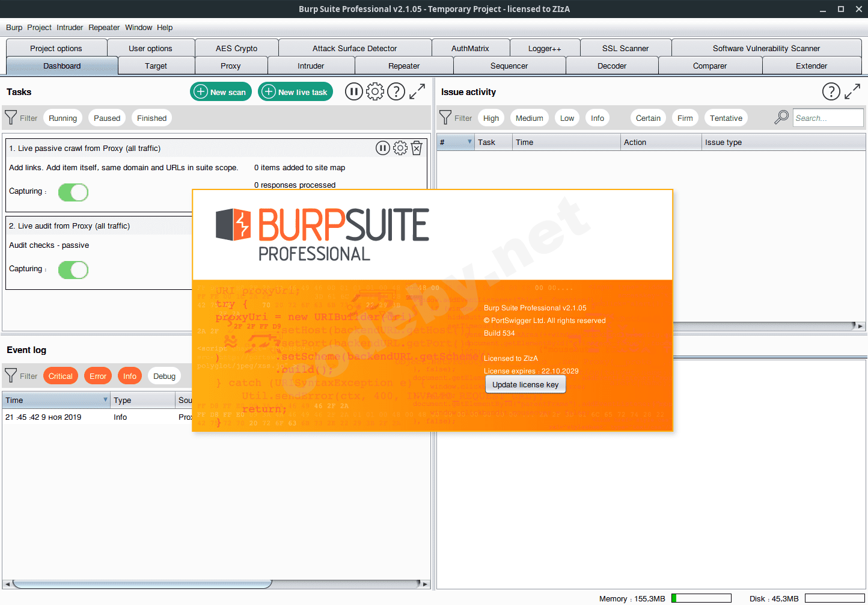Expand the Tasks panel to full size
The height and width of the screenshot is (605, 868).
click(x=417, y=91)
